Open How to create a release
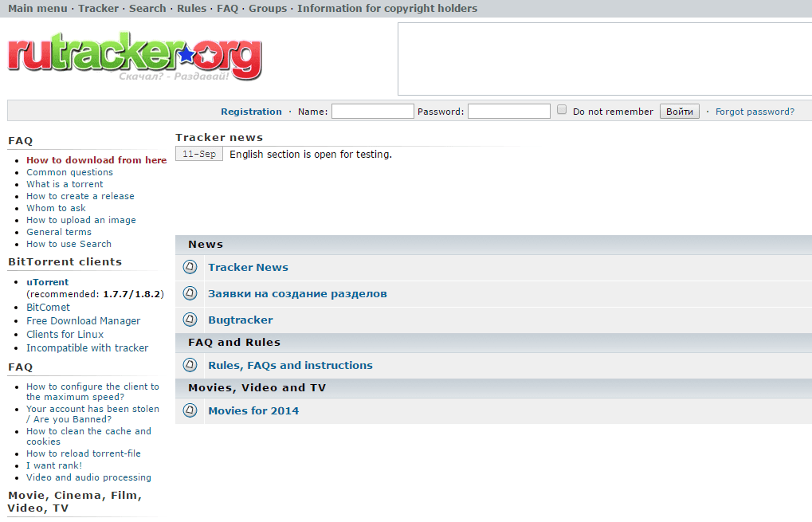 (80, 196)
